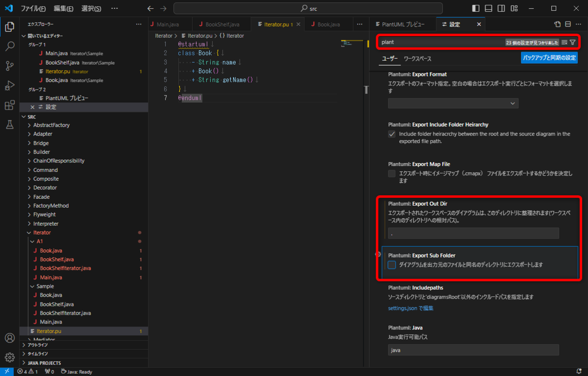
Task: Click the Plantuml Java executable path field
Action: (x=473, y=350)
